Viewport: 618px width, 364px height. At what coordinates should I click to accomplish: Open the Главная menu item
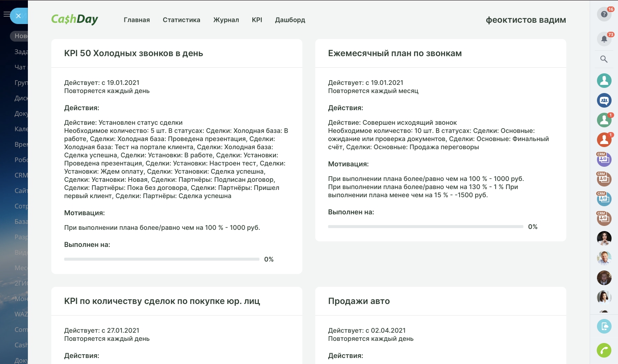(x=136, y=20)
